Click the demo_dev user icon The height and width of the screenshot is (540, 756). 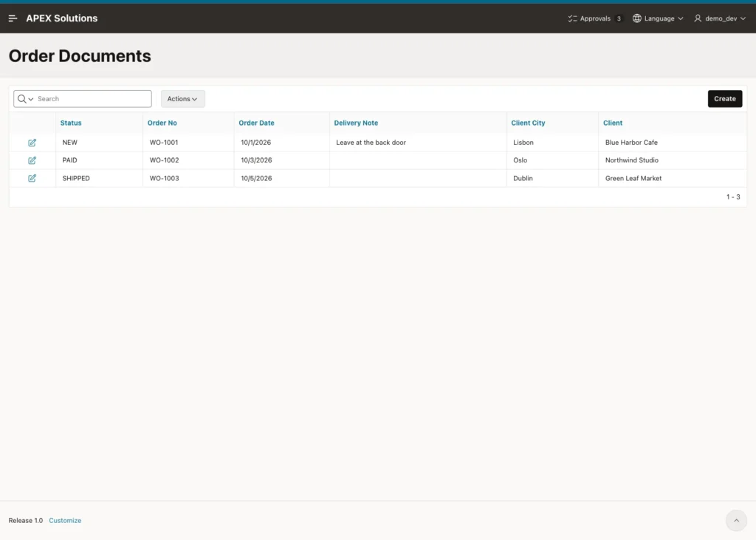pos(698,18)
